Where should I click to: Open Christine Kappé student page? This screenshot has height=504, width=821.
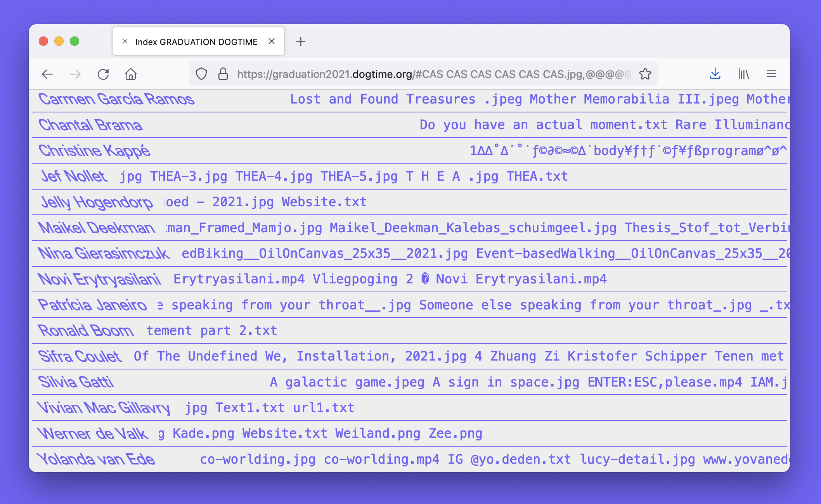coord(94,151)
